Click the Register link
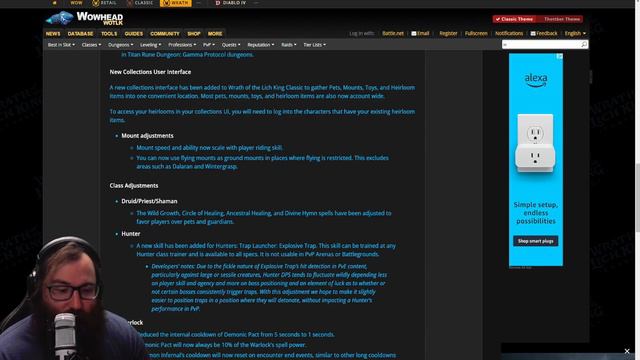Viewport: 640px width, 360px height. (x=448, y=33)
